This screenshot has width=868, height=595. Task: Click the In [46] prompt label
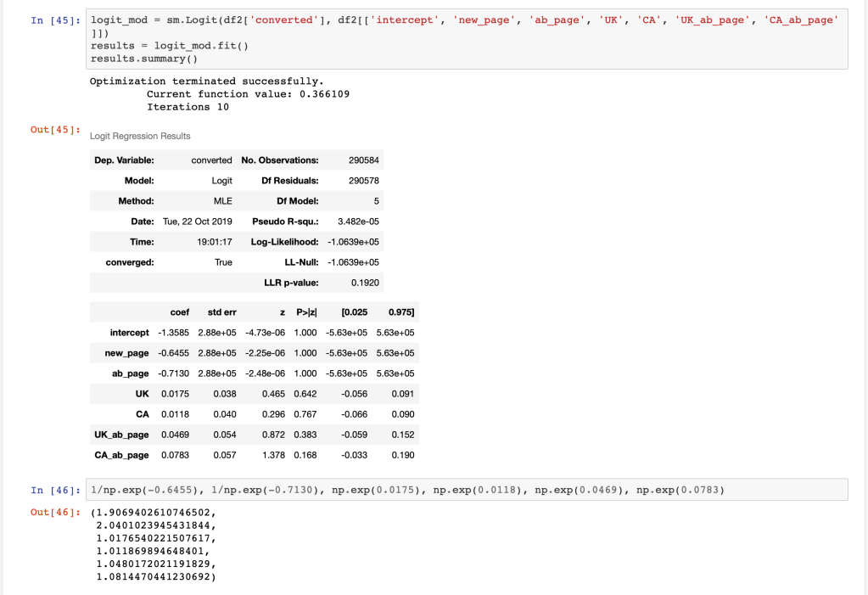tap(55, 491)
